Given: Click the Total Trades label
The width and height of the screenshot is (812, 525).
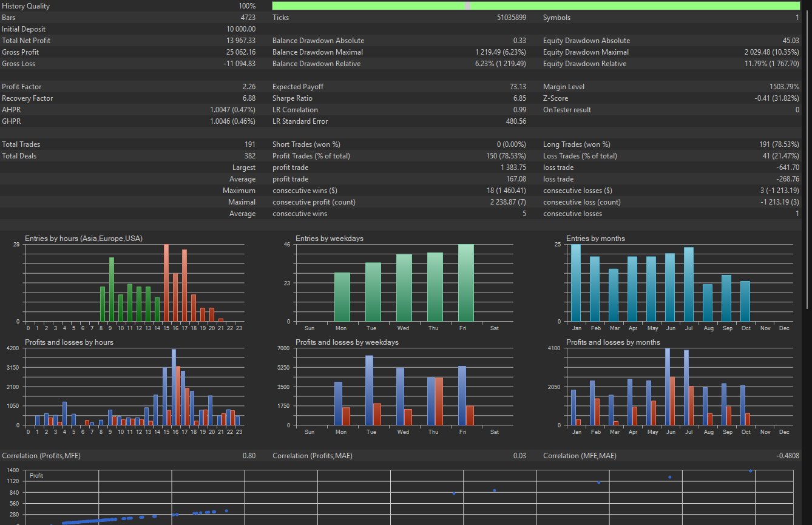Looking at the screenshot, I should point(20,144).
